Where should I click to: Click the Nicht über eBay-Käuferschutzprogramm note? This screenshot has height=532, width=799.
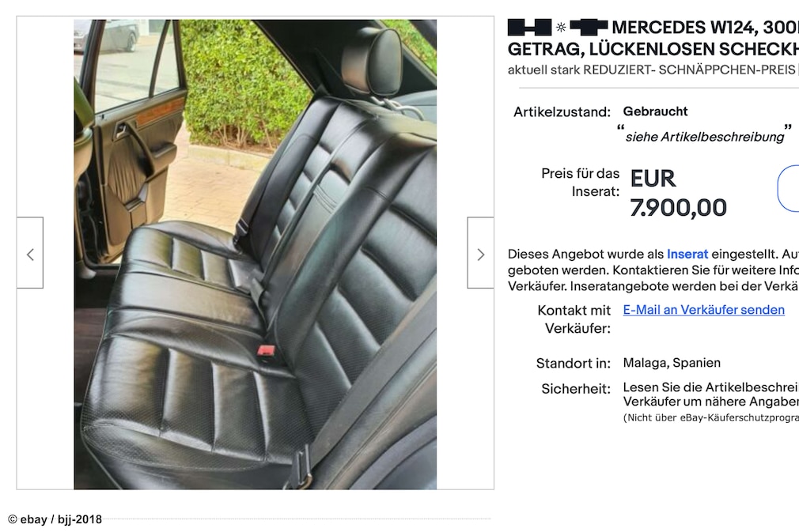pyautogui.click(x=711, y=418)
